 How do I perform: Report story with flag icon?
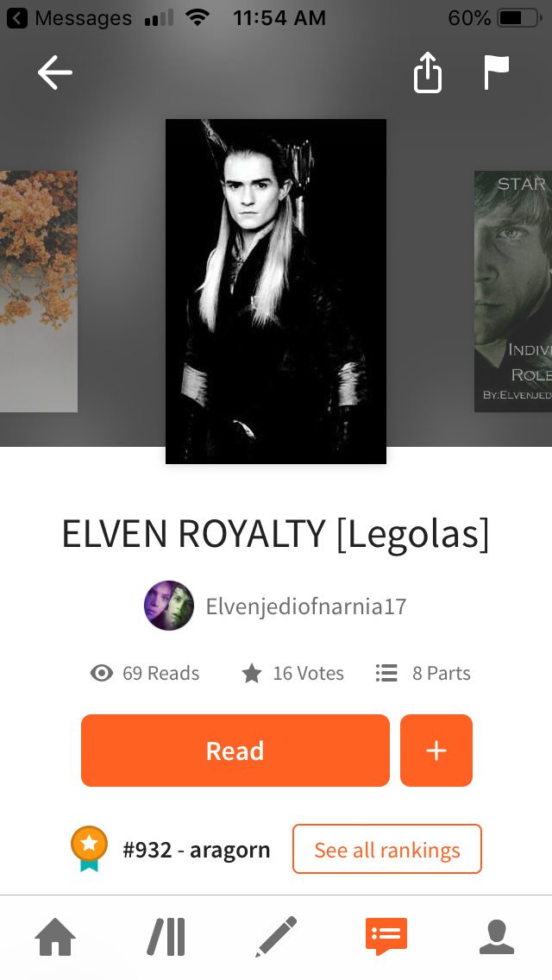[x=496, y=72]
